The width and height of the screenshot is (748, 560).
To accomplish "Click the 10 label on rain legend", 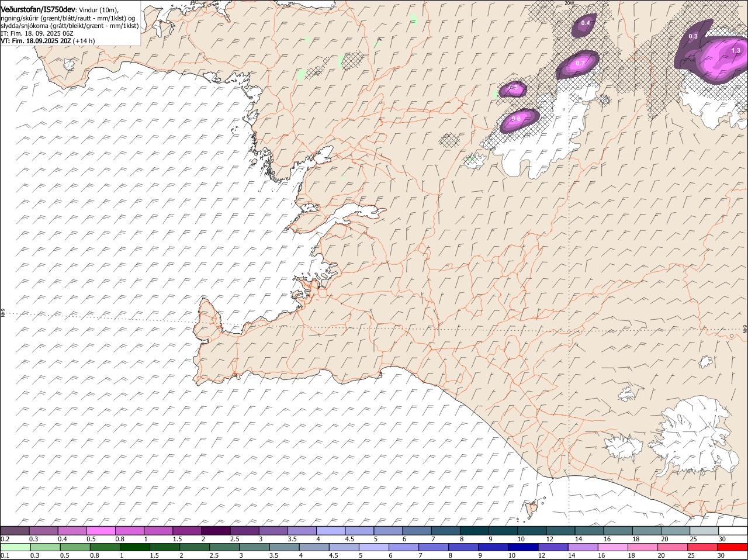I will click(511, 555).
